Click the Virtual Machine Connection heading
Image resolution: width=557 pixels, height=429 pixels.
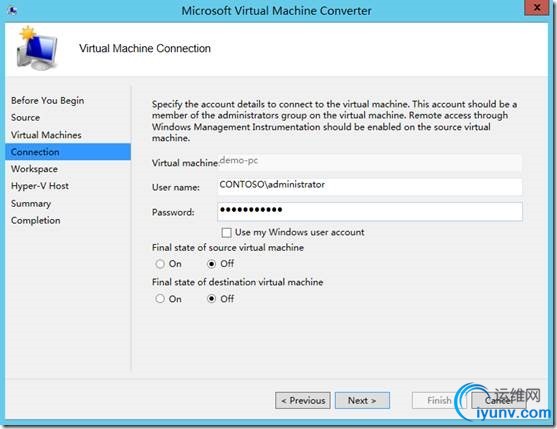pyautogui.click(x=145, y=48)
